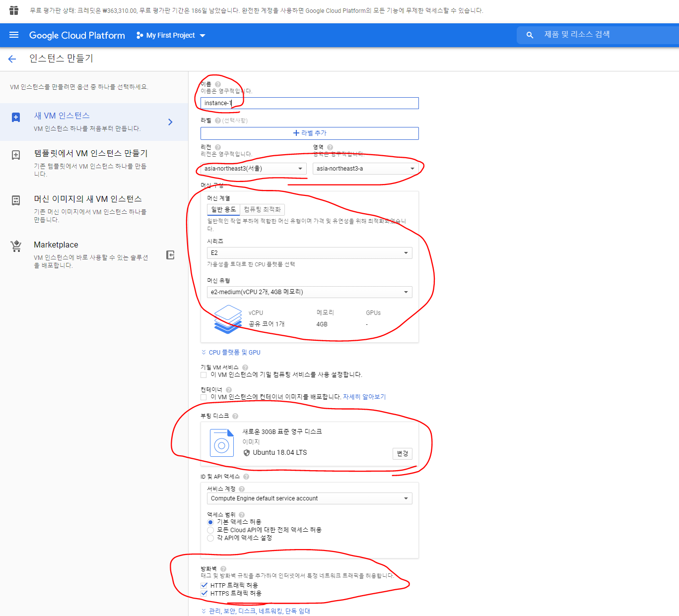Open the region asia-northeast3(서울) dropdown
Viewport: 679px width, 616px height.
pyautogui.click(x=253, y=169)
